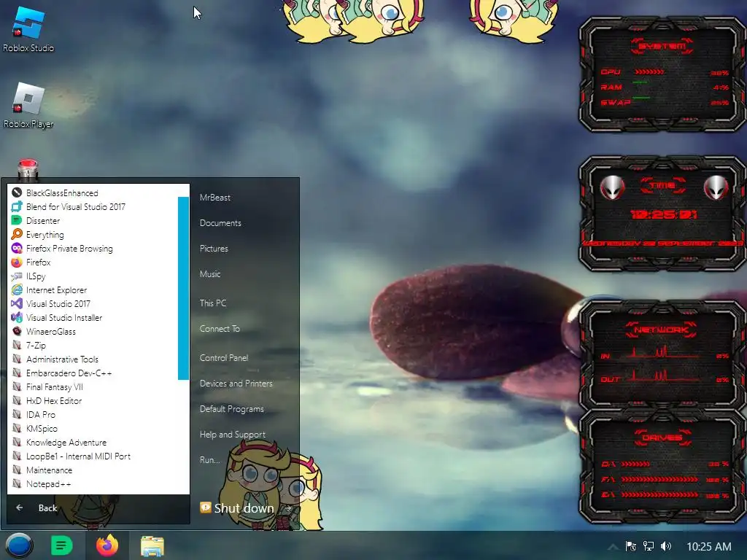Open File Explorer from the taskbar

coord(152,545)
